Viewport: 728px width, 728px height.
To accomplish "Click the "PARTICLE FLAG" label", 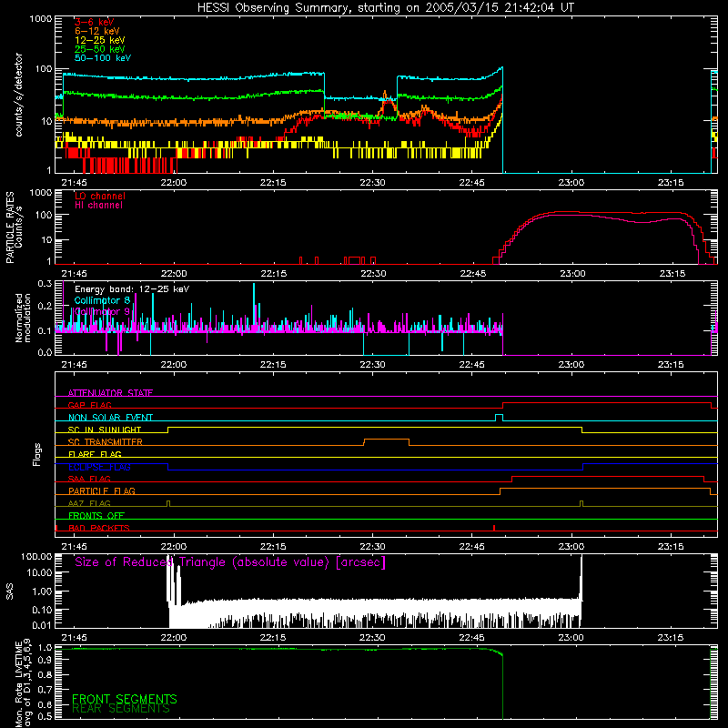I will click(102, 491).
